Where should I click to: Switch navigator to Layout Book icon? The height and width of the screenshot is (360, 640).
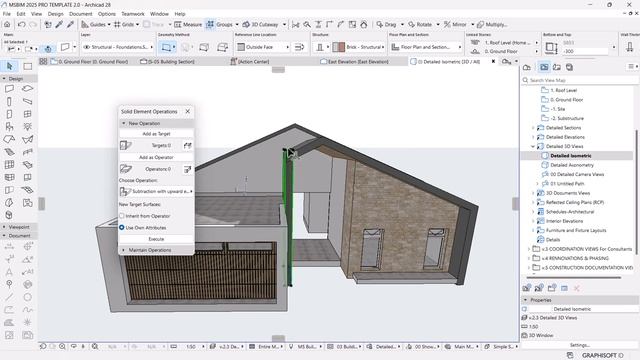557,67
